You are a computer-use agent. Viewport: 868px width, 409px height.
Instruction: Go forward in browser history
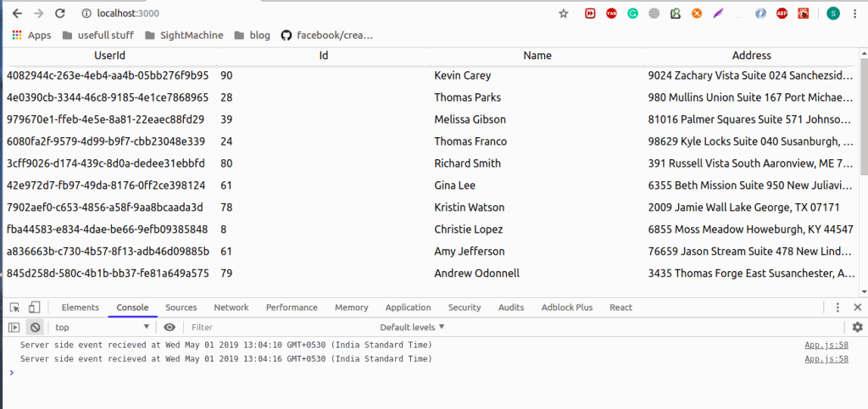[38, 14]
